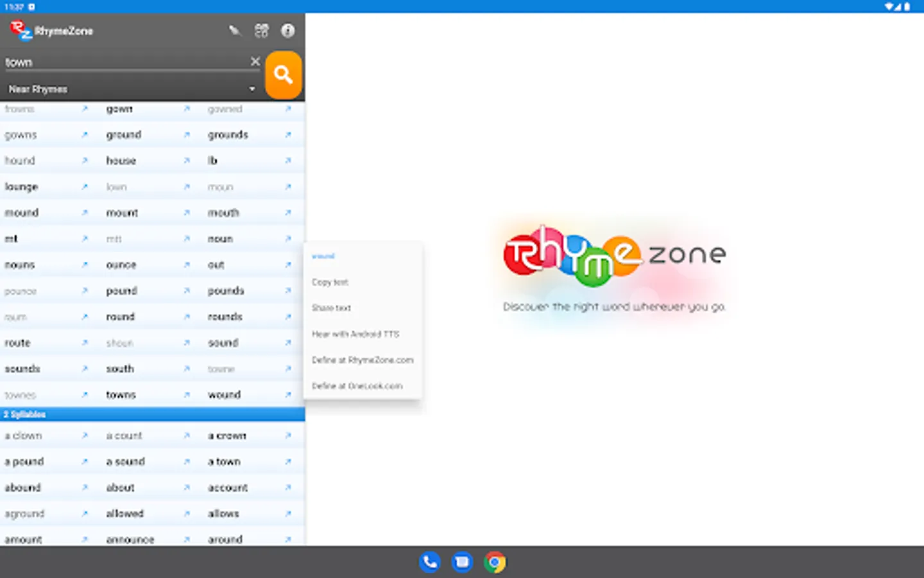Open the Messages app in the dock

(x=462, y=562)
